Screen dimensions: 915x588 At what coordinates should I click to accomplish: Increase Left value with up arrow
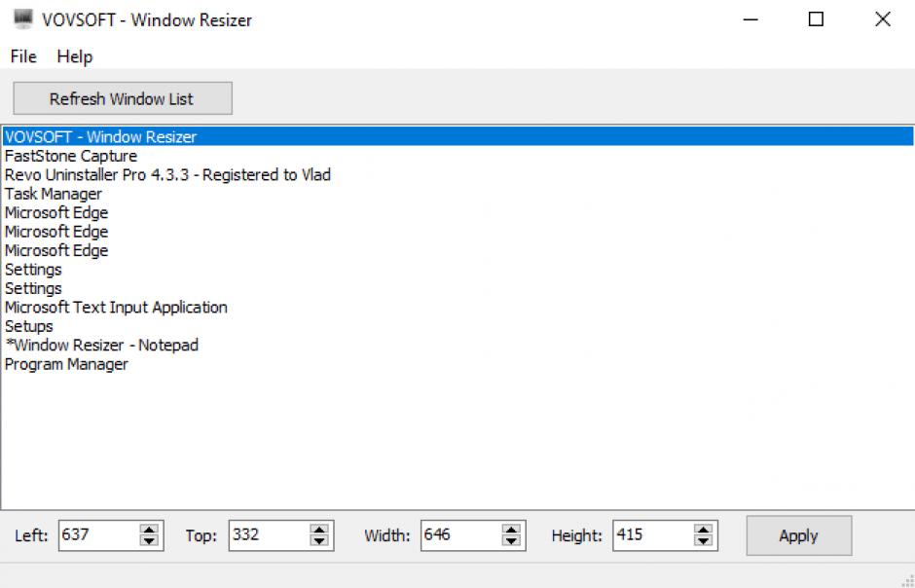pos(149,530)
